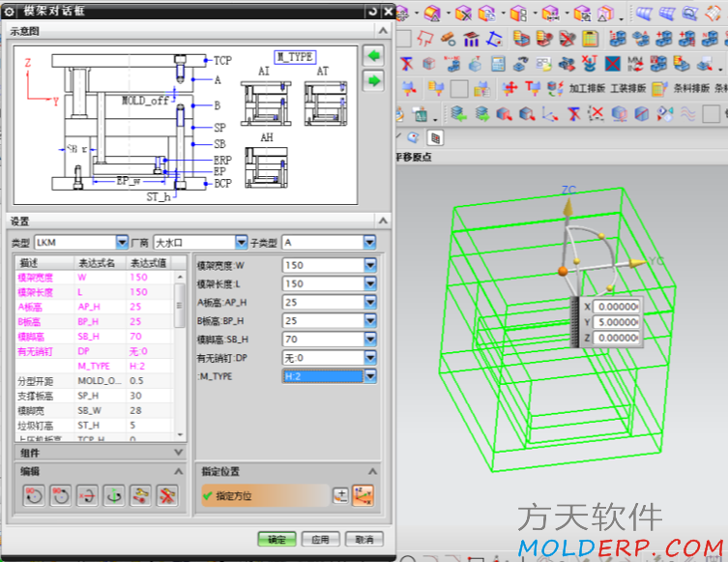Viewport: 728px width, 562px height.
Task: Click the flip X axis icon under 编辑
Action: 88,495
